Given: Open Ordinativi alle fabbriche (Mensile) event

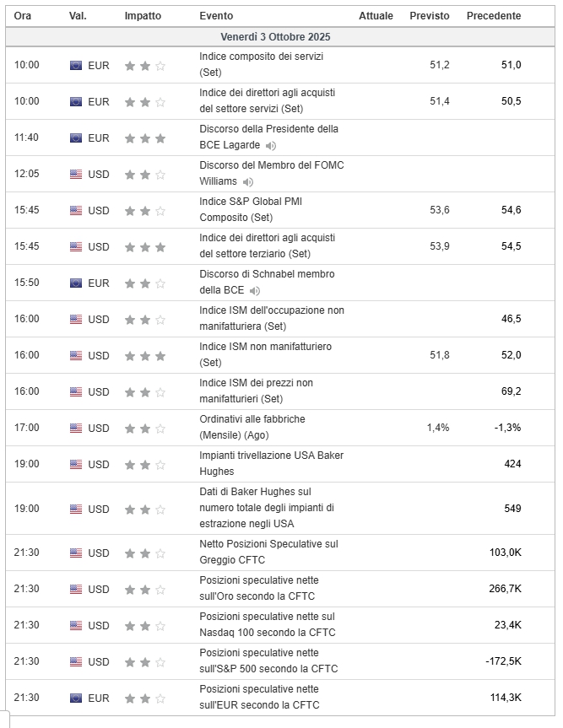Looking at the screenshot, I should 252,419.
